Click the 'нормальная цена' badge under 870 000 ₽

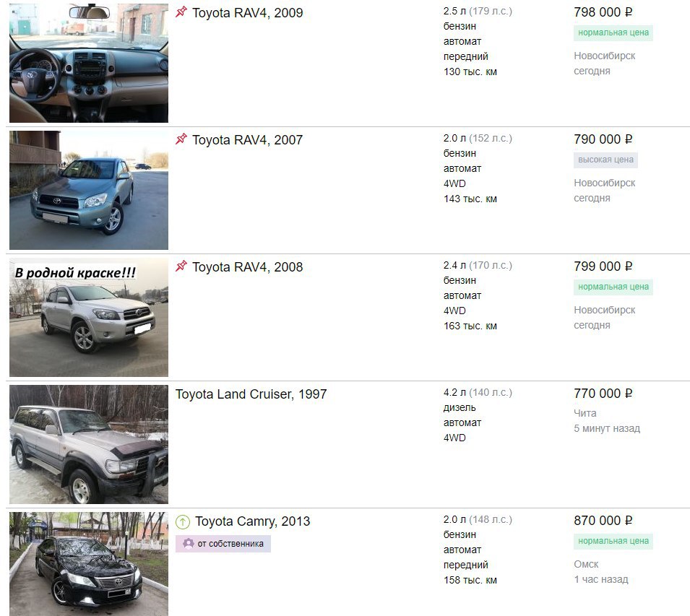coord(613,541)
